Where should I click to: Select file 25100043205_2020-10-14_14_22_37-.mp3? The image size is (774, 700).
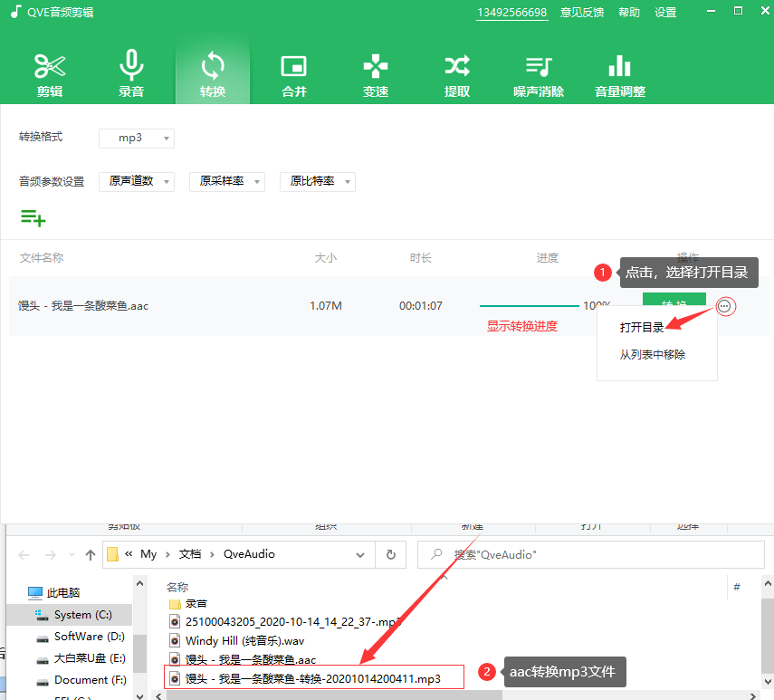click(284, 622)
